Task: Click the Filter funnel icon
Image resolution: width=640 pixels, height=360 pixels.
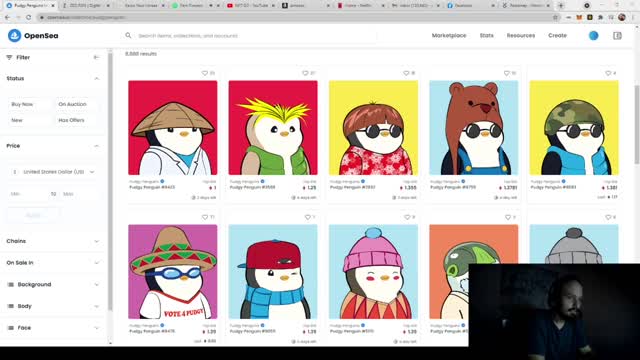Action: click(9, 58)
